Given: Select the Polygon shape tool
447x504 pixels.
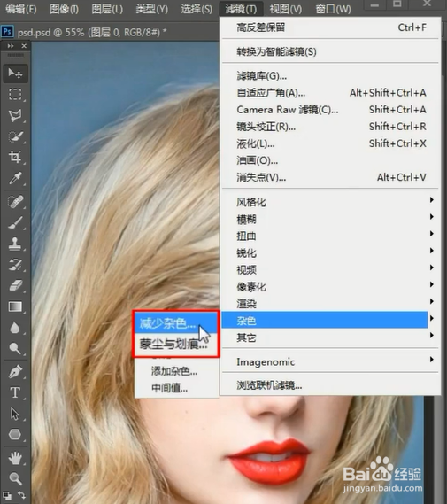Looking at the screenshot, I should (x=15, y=435).
